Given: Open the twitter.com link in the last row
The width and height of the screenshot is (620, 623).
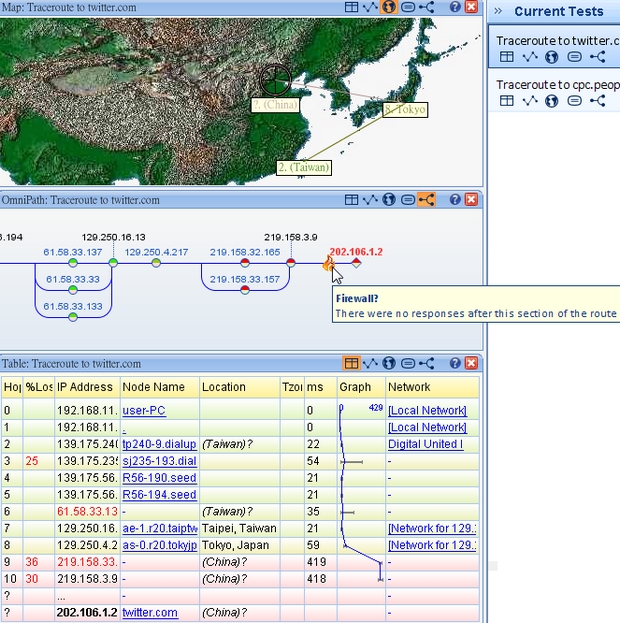Looking at the screenshot, I should (150, 612).
